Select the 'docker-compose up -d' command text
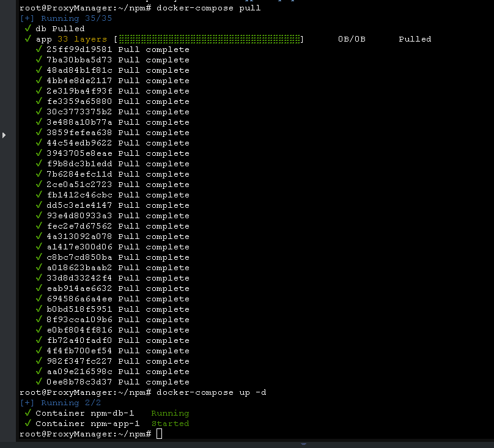The image size is (494, 448). 212,392
